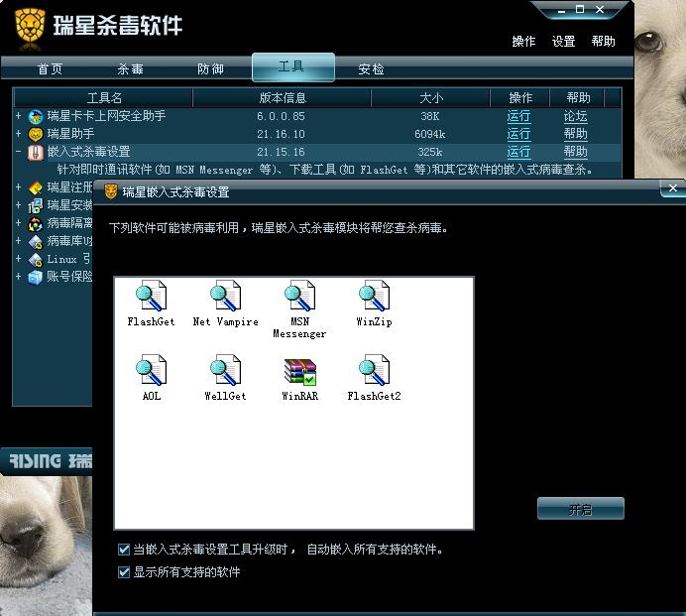Screen dimensions: 686x616
Task: Open the 操作 menu
Action: coord(523,41)
